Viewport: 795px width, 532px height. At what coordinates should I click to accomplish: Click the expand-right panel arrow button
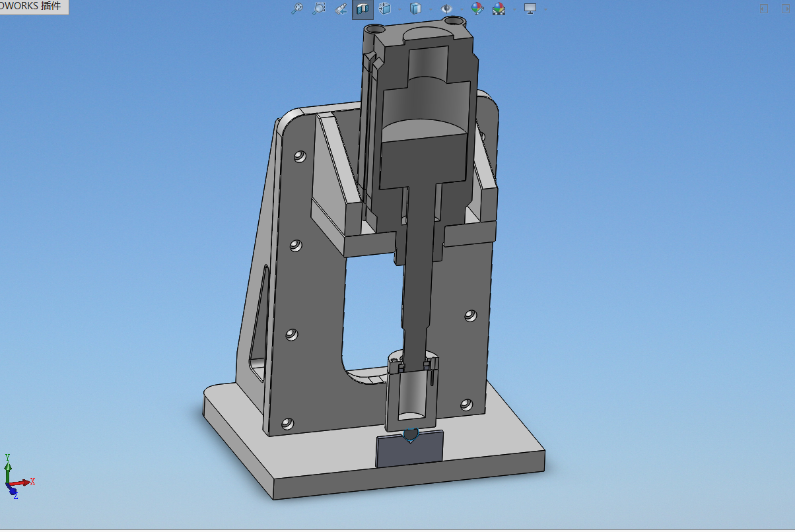786,9
